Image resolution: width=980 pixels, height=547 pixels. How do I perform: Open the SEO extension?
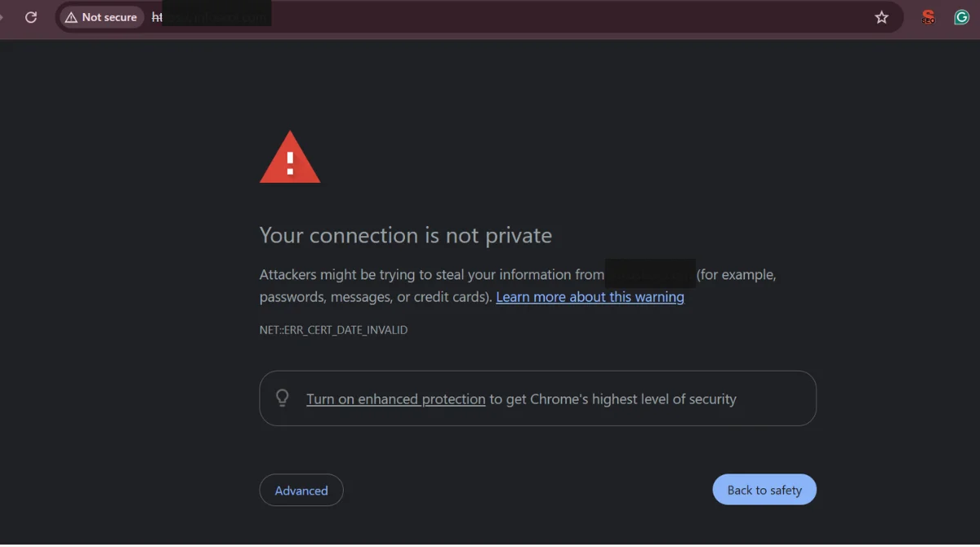click(928, 16)
